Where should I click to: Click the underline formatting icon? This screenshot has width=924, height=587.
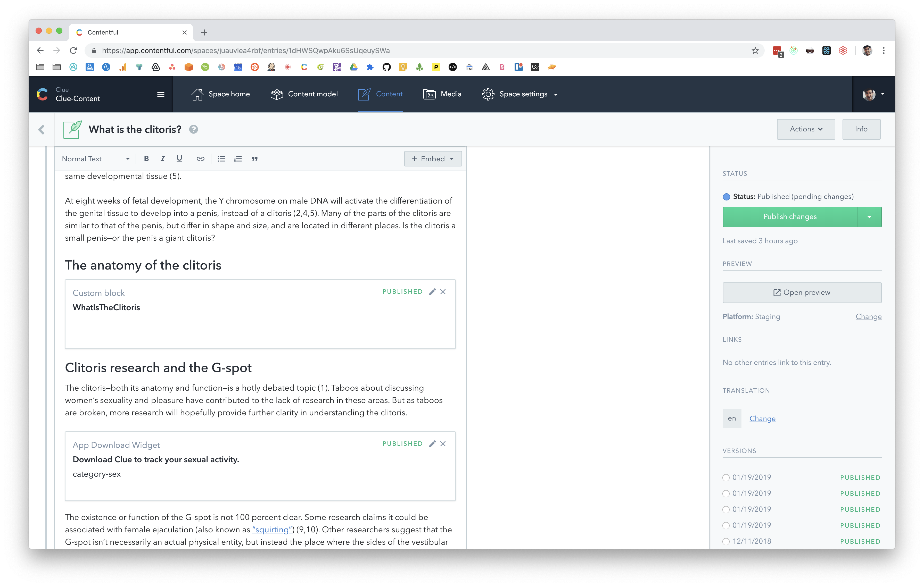coord(179,159)
